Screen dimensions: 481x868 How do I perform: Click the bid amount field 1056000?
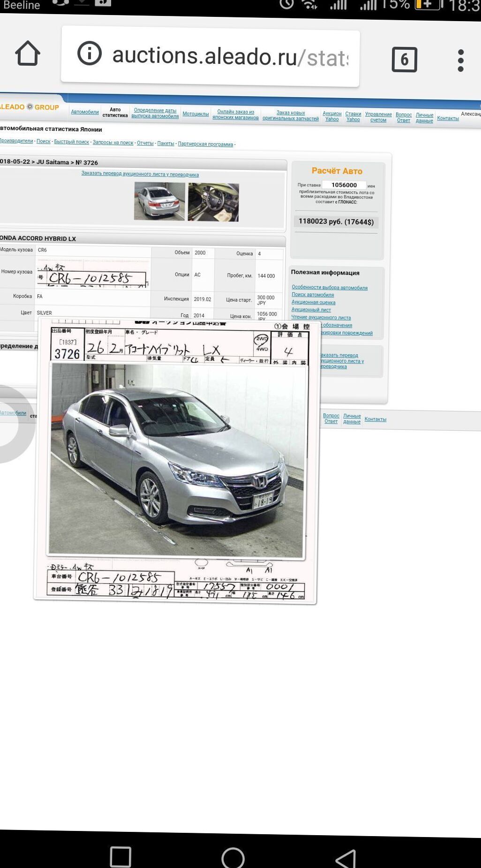click(344, 185)
